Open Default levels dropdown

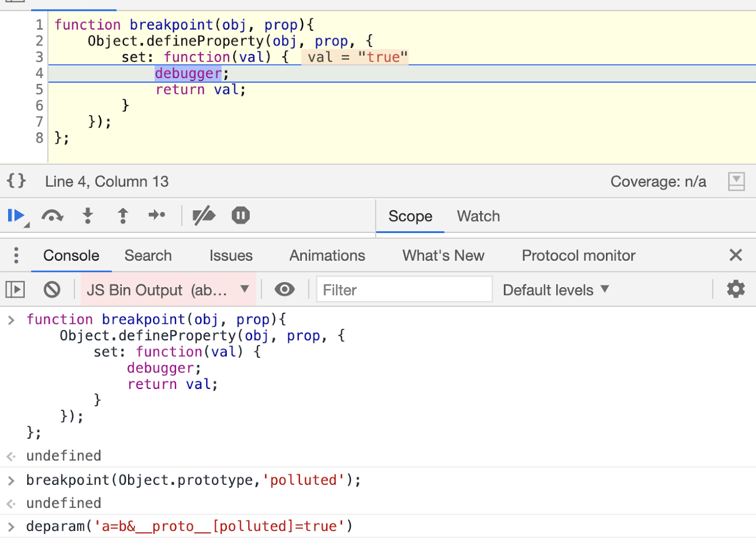click(555, 290)
